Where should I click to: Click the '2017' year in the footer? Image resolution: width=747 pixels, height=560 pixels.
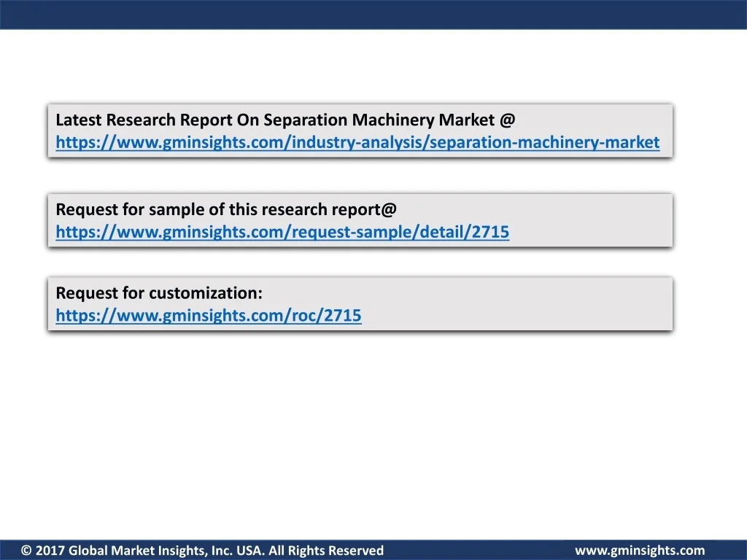(50, 551)
